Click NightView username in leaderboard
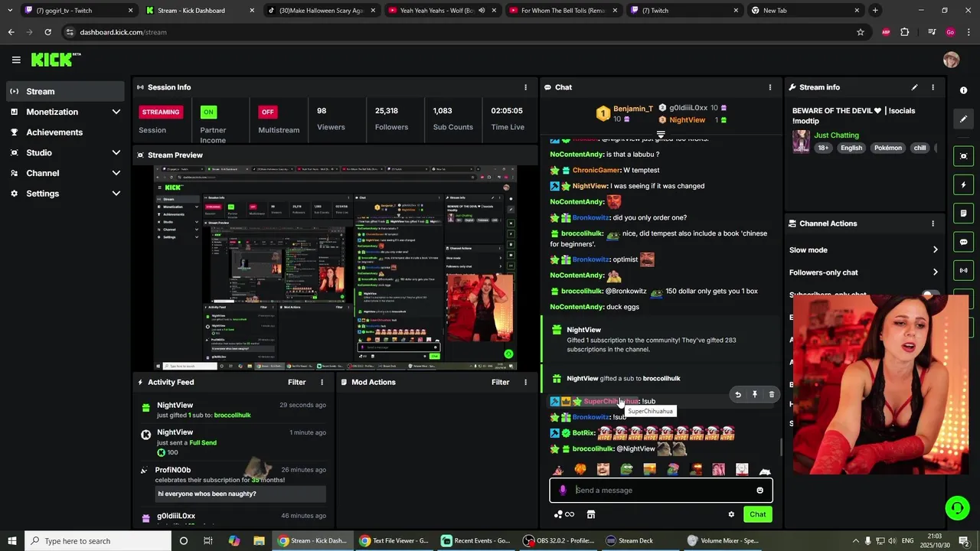Screen dimensions: 980x551 coord(687,120)
